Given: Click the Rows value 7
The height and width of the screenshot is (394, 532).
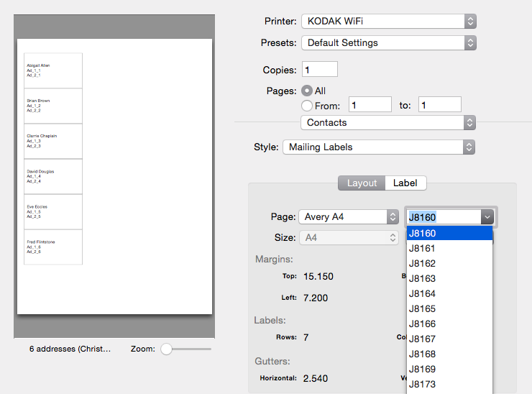Looking at the screenshot, I should pyautogui.click(x=306, y=337).
